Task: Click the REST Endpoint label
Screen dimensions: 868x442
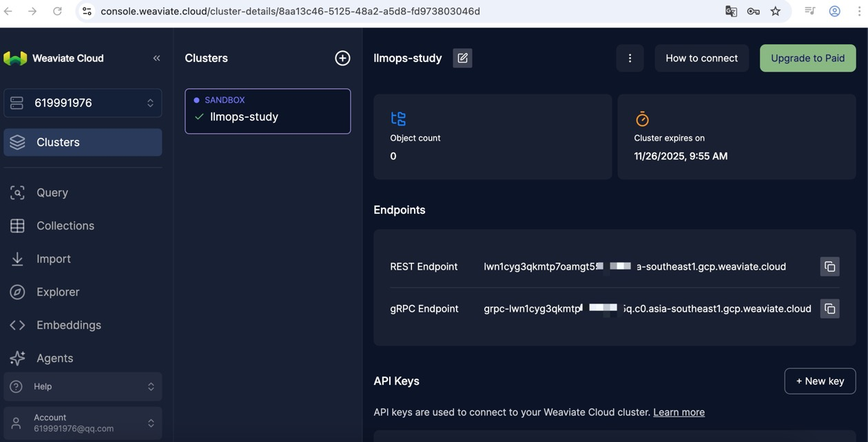Action: coord(424,267)
